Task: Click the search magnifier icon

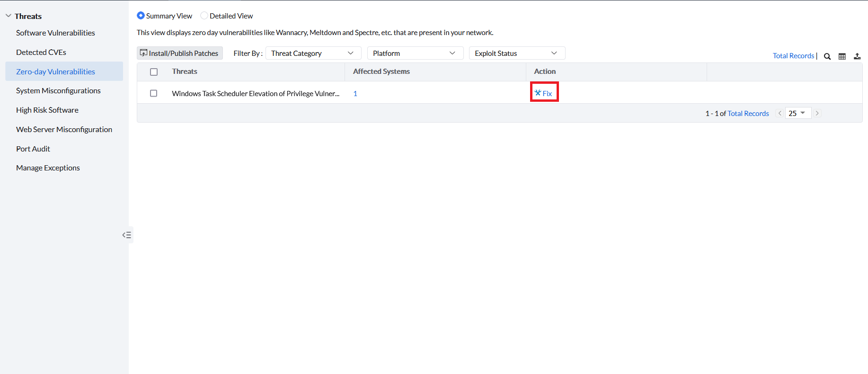Action: (827, 56)
